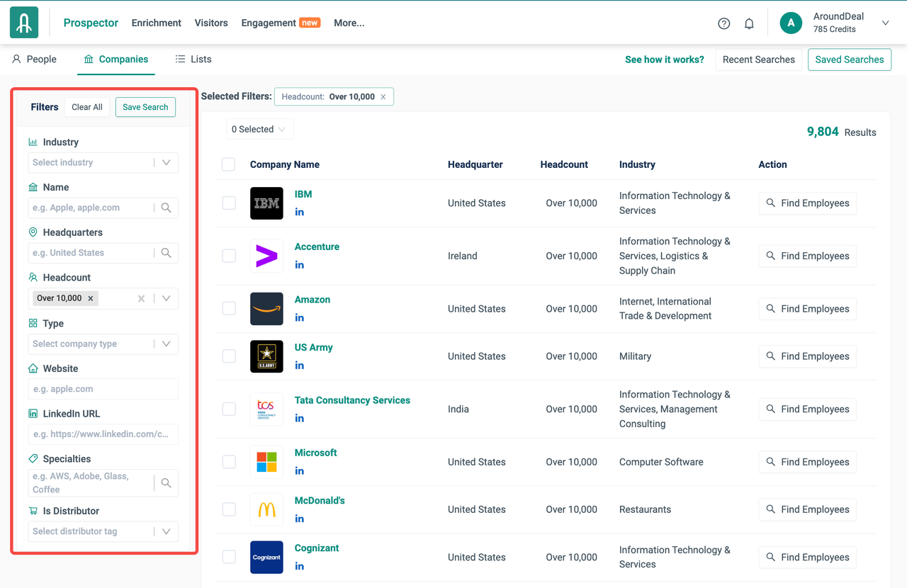The image size is (907, 588).
Task: Click the AroundDeal logo icon
Action: tap(24, 23)
